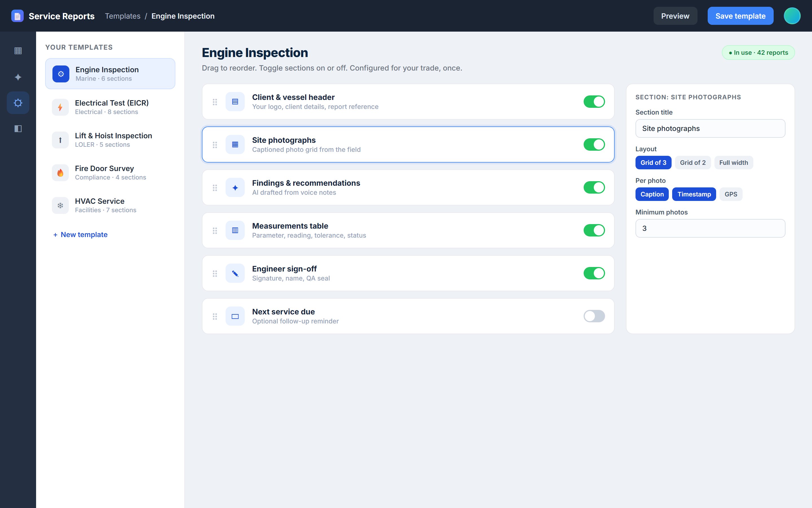Grab the drag handle for Engineer sign-off

coord(215,273)
